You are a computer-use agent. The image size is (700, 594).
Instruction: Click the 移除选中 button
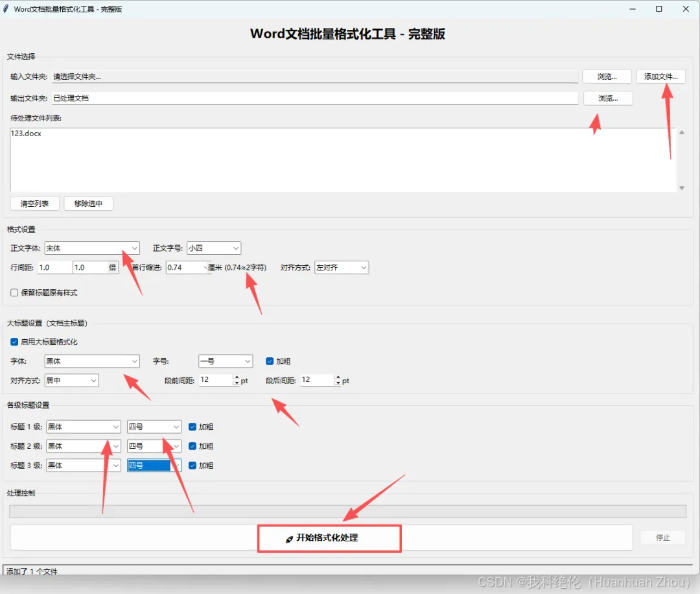click(x=88, y=204)
